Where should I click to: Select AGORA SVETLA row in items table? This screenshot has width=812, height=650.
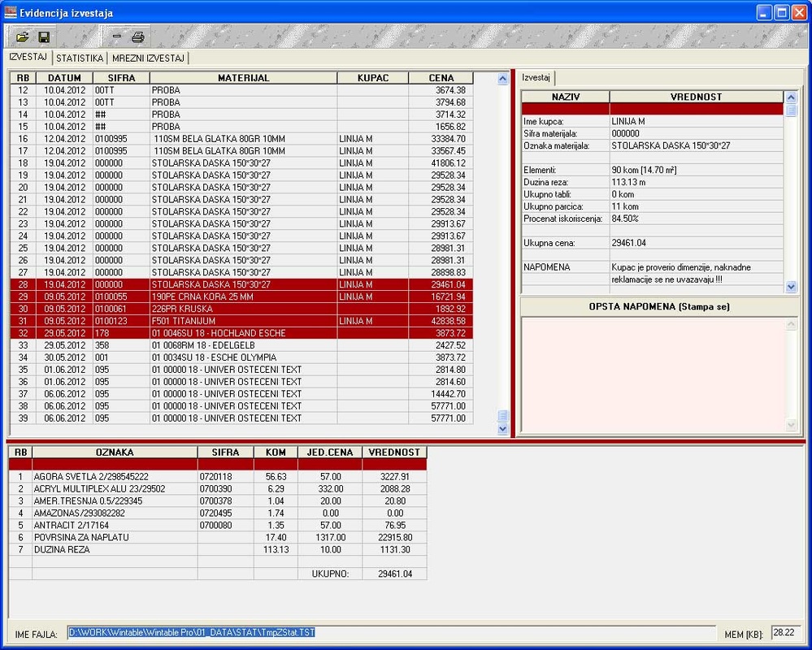pyautogui.click(x=114, y=476)
